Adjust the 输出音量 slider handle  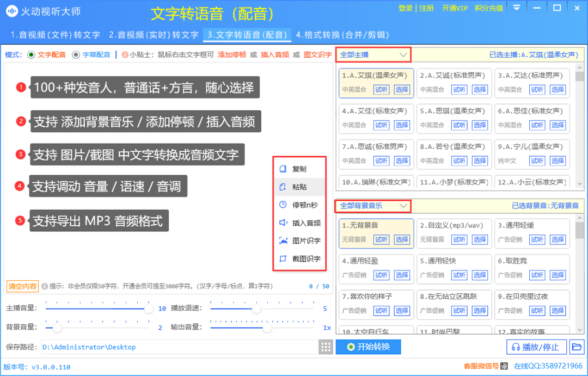(267, 328)
